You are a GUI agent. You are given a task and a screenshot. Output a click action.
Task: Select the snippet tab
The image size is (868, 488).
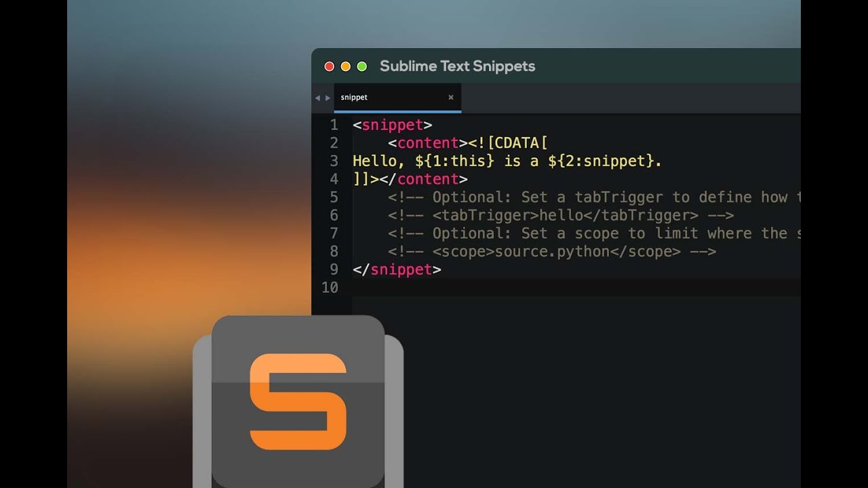(397, 98)
